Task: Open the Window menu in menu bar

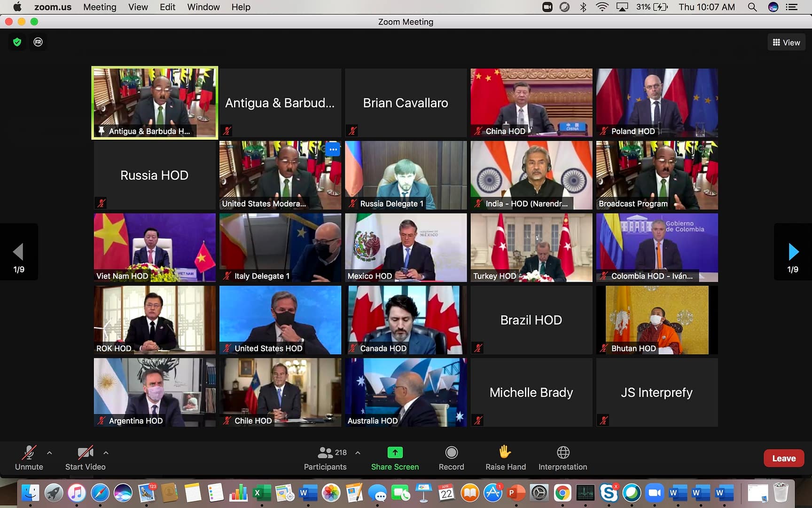Action: pyautogui.click(x=203, y=7)
